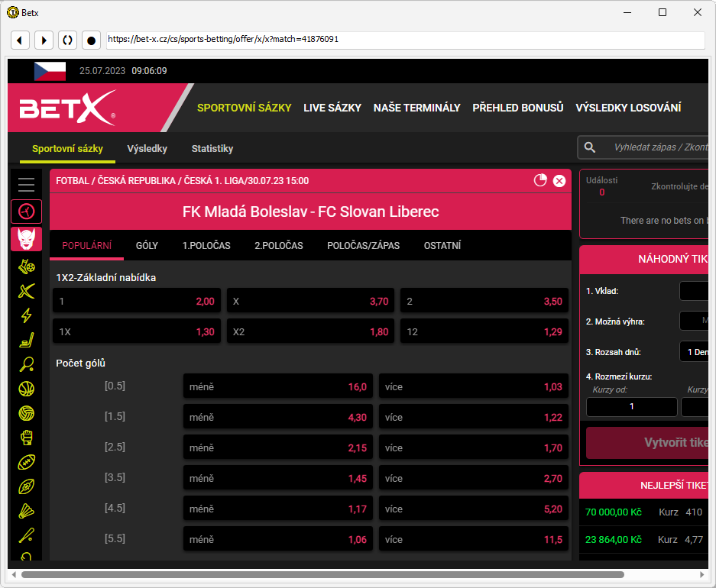716x588 pixels.
Task: Select the POLOČAS/ZÁPAS tab
Action: (x=364, y=245)
